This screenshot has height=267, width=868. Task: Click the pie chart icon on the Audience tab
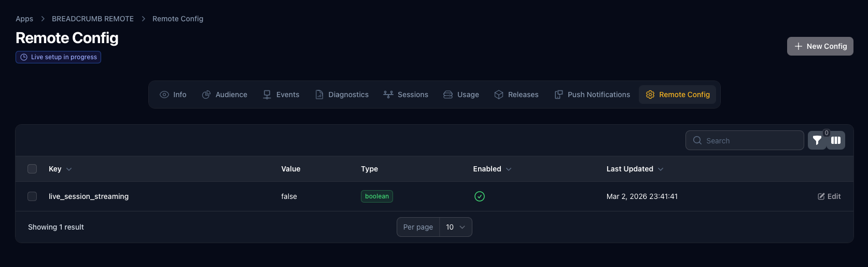[x=206, y=95]
